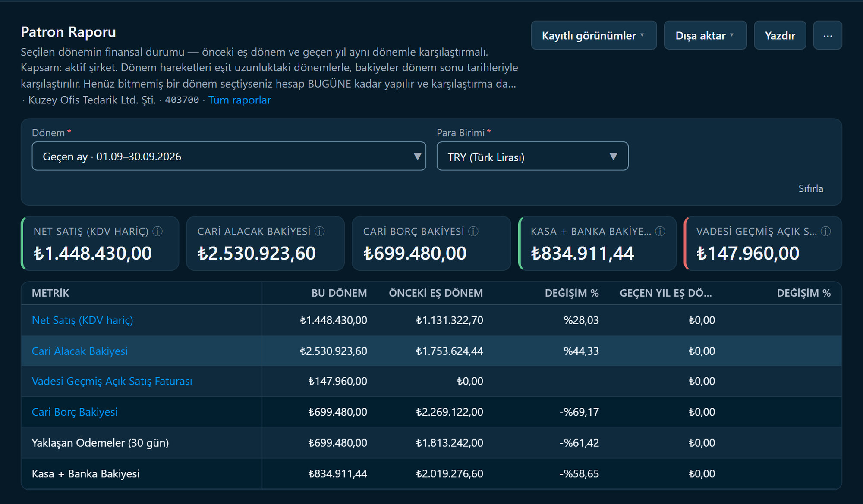Open Cari Alacak Bakiyesi metric link

pyautogui.click(x=80, y=351)
